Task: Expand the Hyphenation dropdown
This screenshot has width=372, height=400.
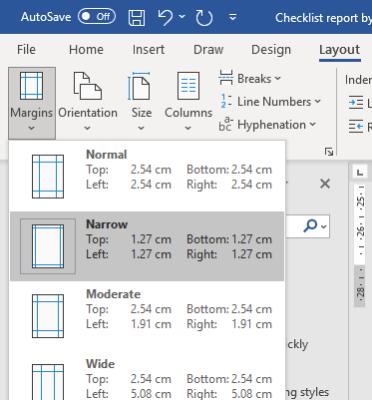Action: click(x=267, y=125)
